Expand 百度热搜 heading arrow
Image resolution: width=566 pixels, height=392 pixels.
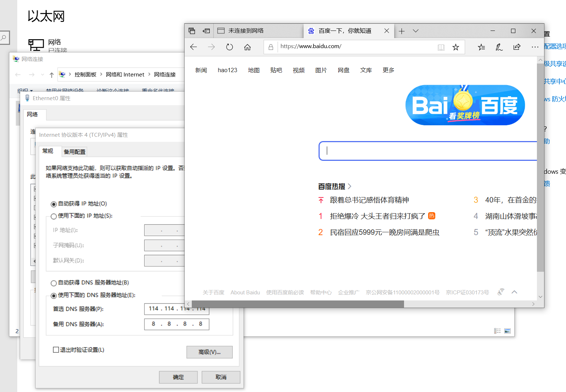pos(350,186)
